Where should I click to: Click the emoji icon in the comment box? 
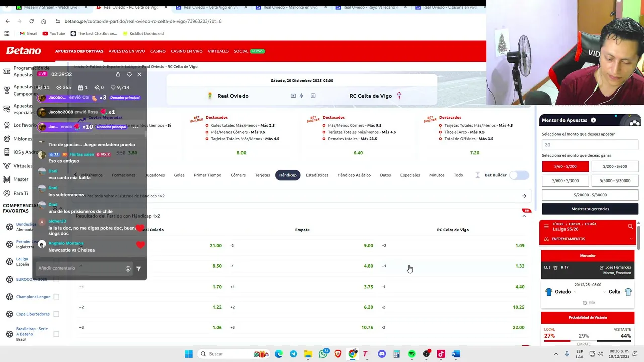[128, 268]
